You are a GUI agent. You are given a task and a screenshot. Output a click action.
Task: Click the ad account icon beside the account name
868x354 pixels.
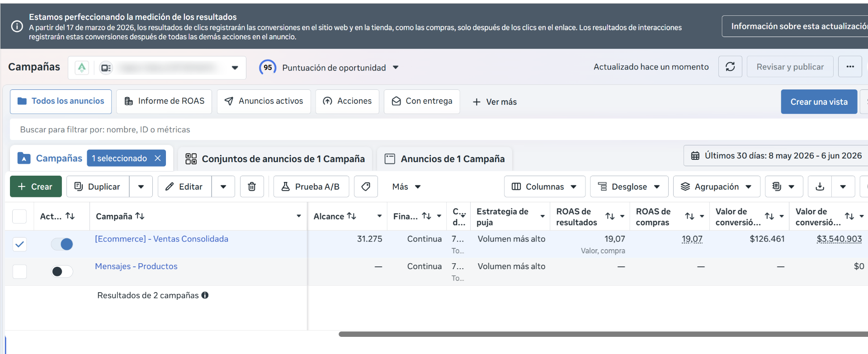(x=106, y=68)
